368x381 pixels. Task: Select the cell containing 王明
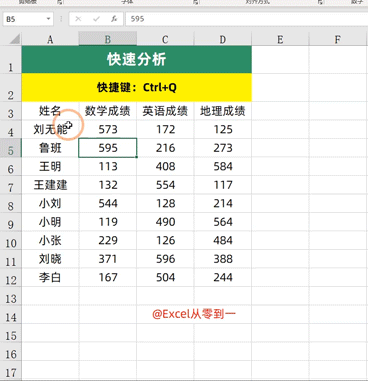click(50, 166)
